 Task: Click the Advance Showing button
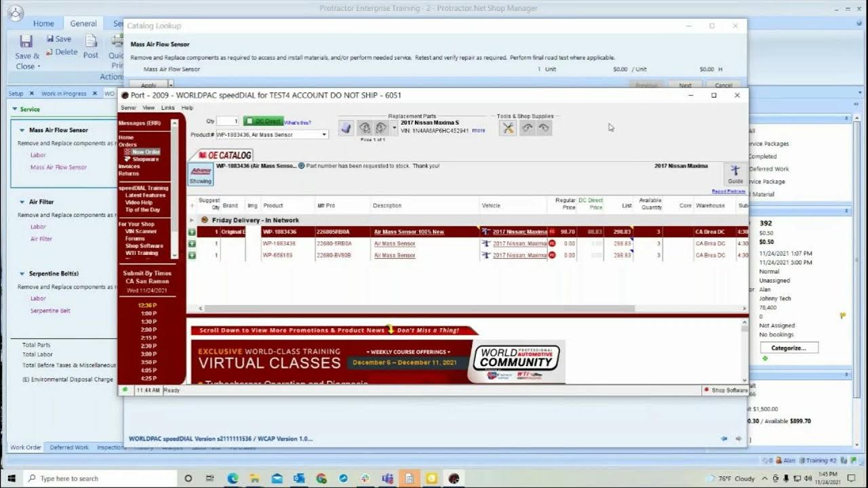[200, 174]
